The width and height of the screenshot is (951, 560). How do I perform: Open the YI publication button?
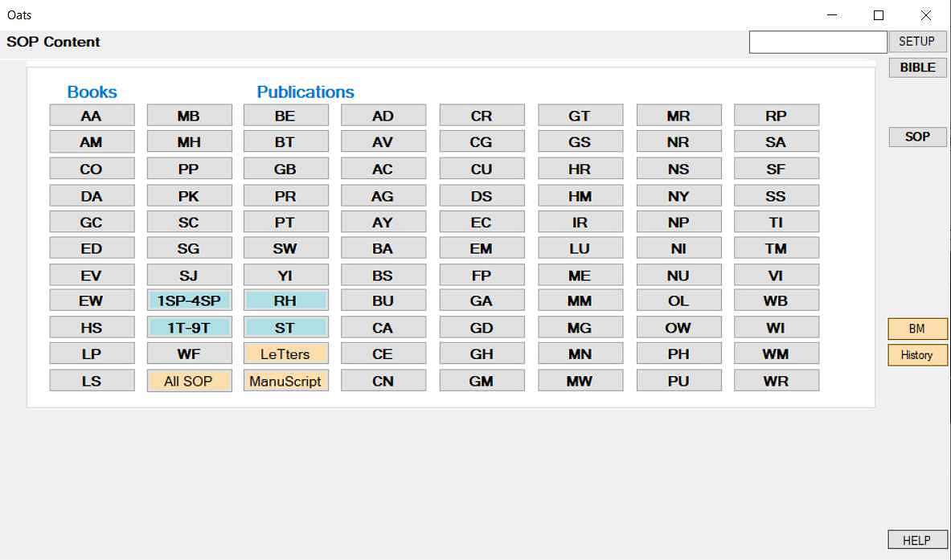pyautogui.click(x=285, y=275)
